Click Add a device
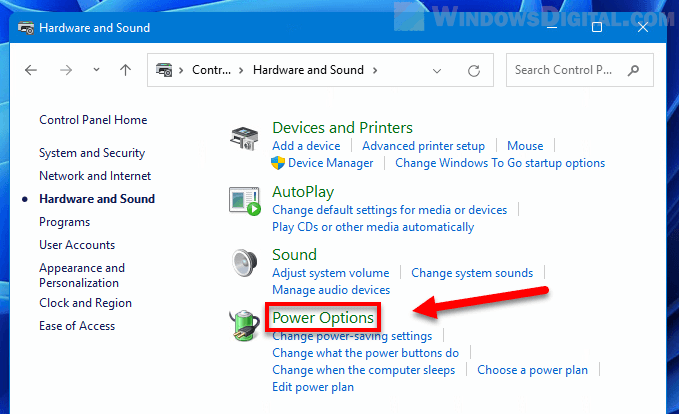Screen dimensions: 679x414 tap(306, 146)
